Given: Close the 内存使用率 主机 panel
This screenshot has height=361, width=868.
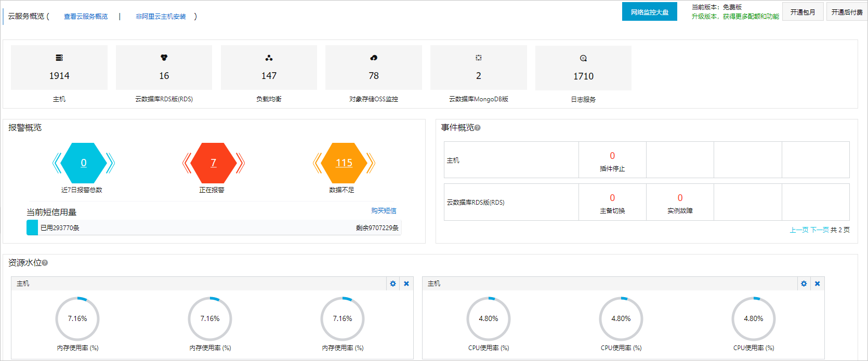Looking at the screenshot, I should pyautogui.click(x=406, y=284).
